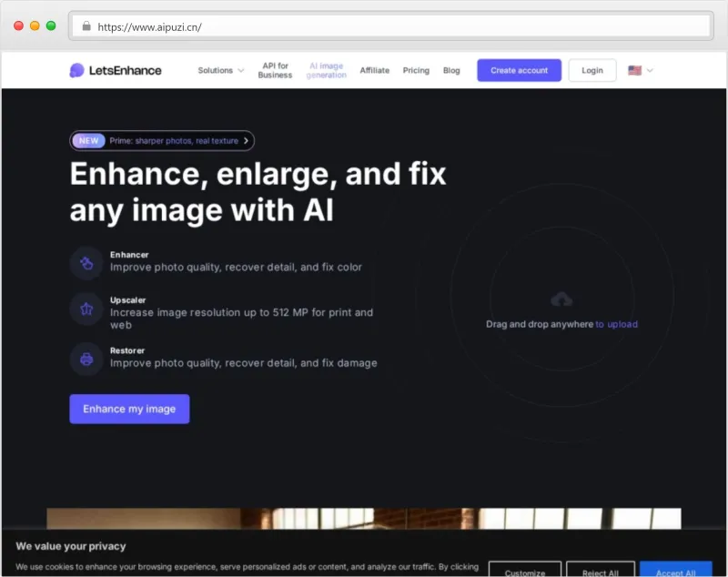Screen dimensions: 728x577
Task: Click the NEW badge on Prime banner
Action: pyautogui.click(x=88, y=141)
